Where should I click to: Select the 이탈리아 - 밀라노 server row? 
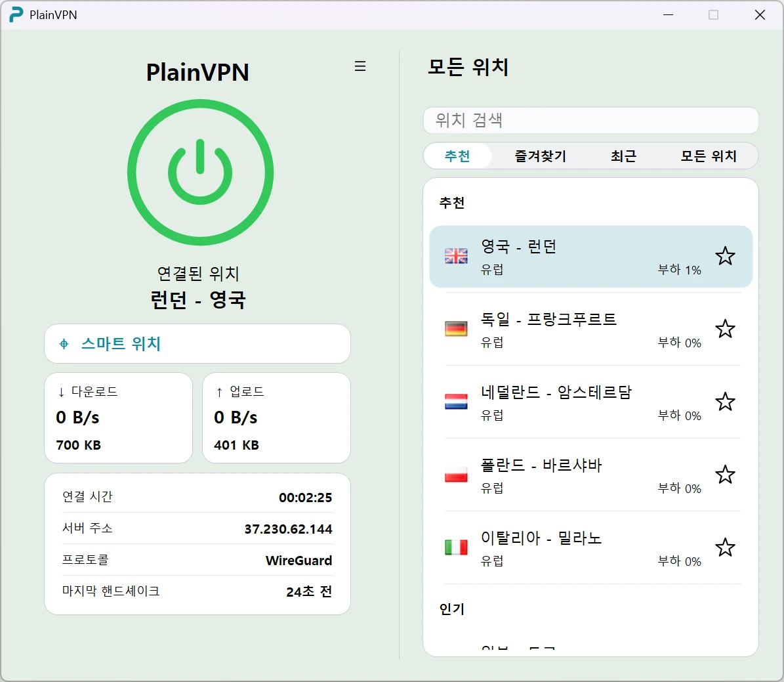click(x=591, y=547)
